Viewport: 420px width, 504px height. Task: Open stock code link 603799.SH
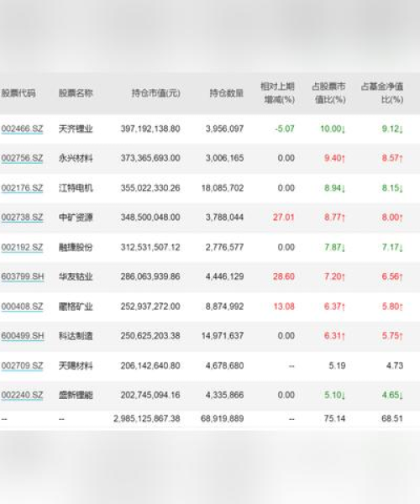point(23,276)
